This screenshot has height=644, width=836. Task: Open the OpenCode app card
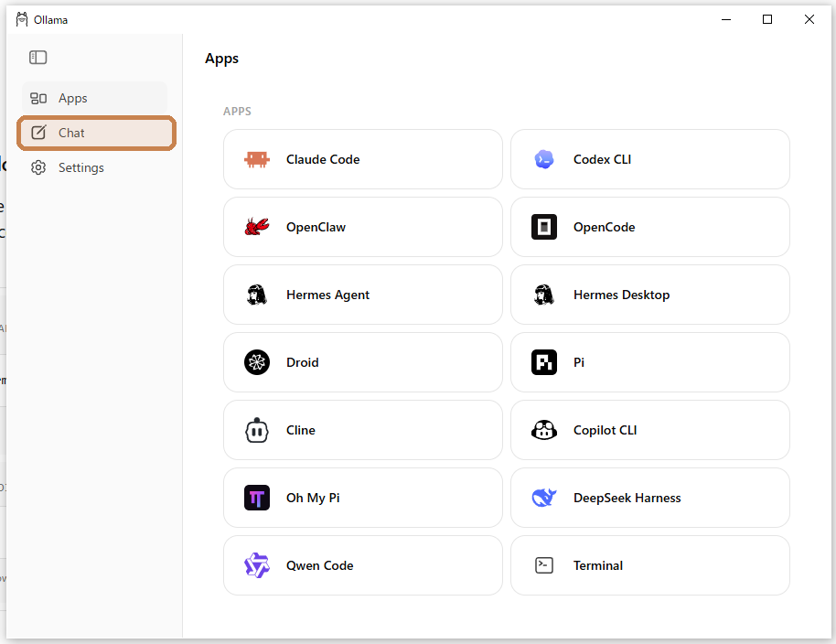pos(650,227)
